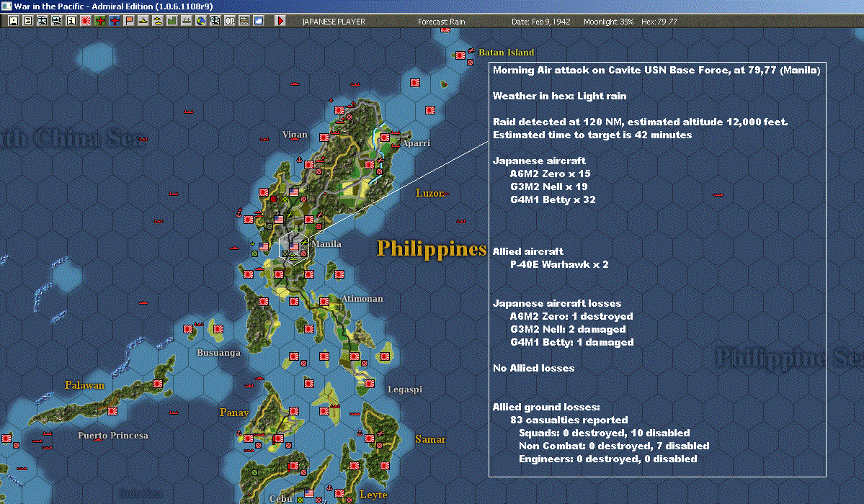Screen dimensions: 864x504
Task: Open the document list report icon
Action: click(x=28, y=21)
